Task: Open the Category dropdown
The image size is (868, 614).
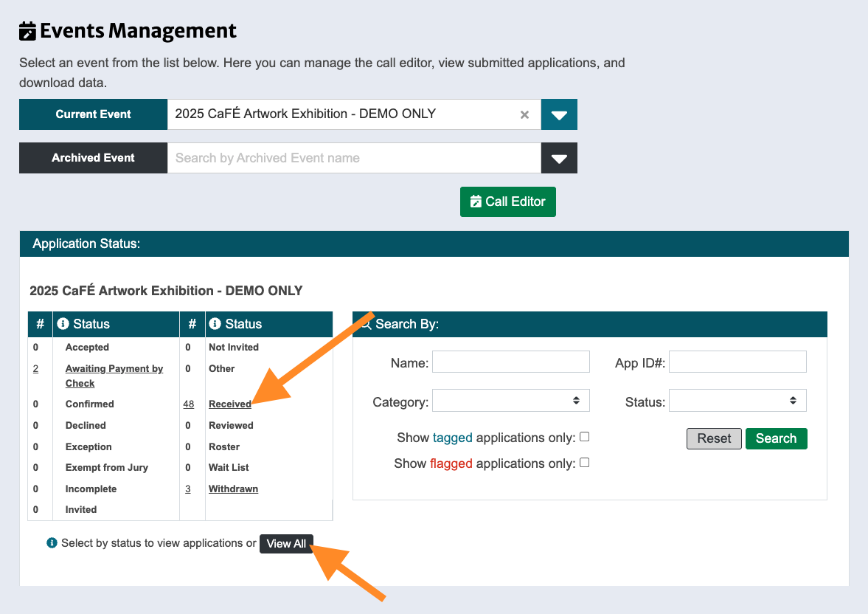Action: pos(511,401)
